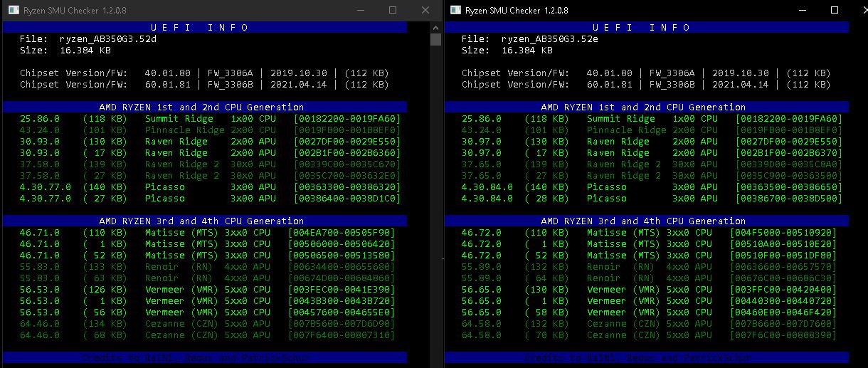Select address [0043B300-0043B720] in left window
868x368 pixels.
[x=342, y=301]
